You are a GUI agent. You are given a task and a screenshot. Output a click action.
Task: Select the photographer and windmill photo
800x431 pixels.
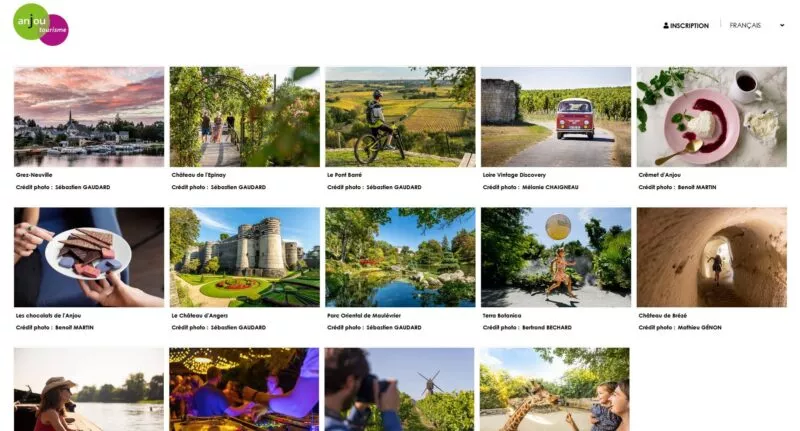[399, 390]
